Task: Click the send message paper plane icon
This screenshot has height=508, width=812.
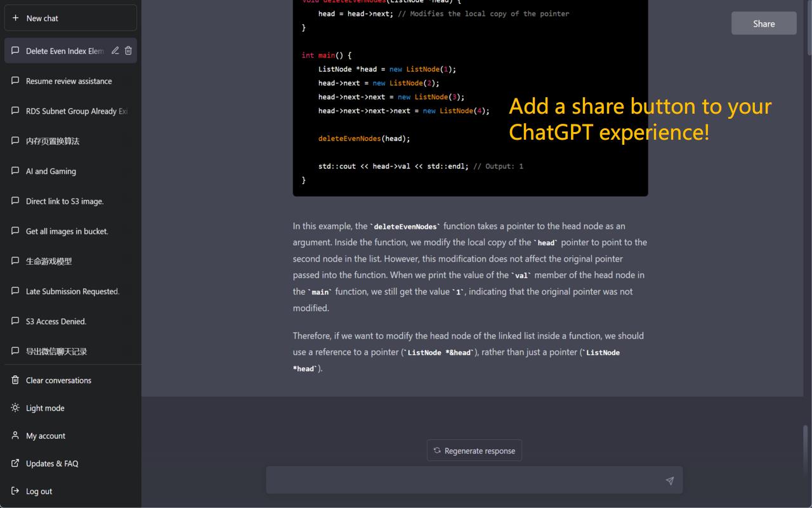Action: pos(669,481)
